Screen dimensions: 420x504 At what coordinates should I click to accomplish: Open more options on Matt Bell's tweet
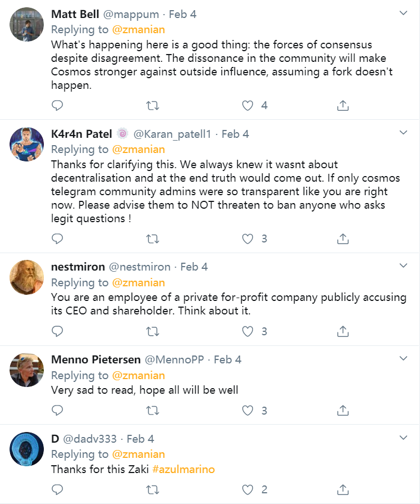coord(403,13)
